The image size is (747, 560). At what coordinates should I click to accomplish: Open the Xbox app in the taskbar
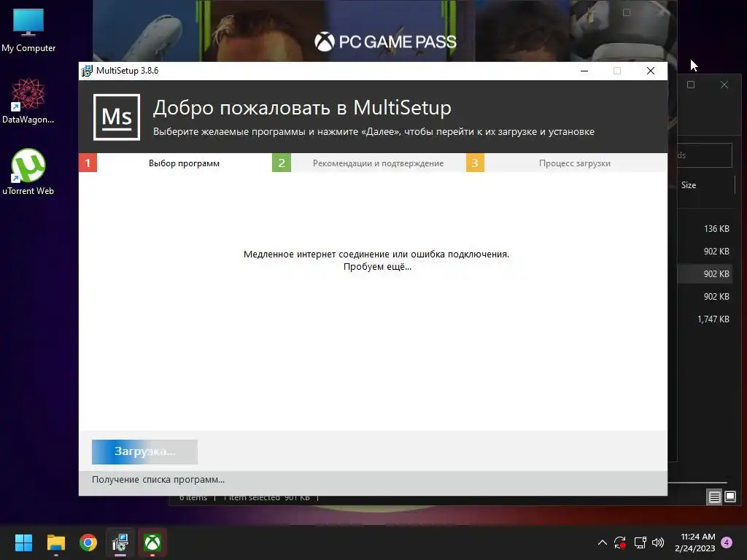click(x=152, y=542)
